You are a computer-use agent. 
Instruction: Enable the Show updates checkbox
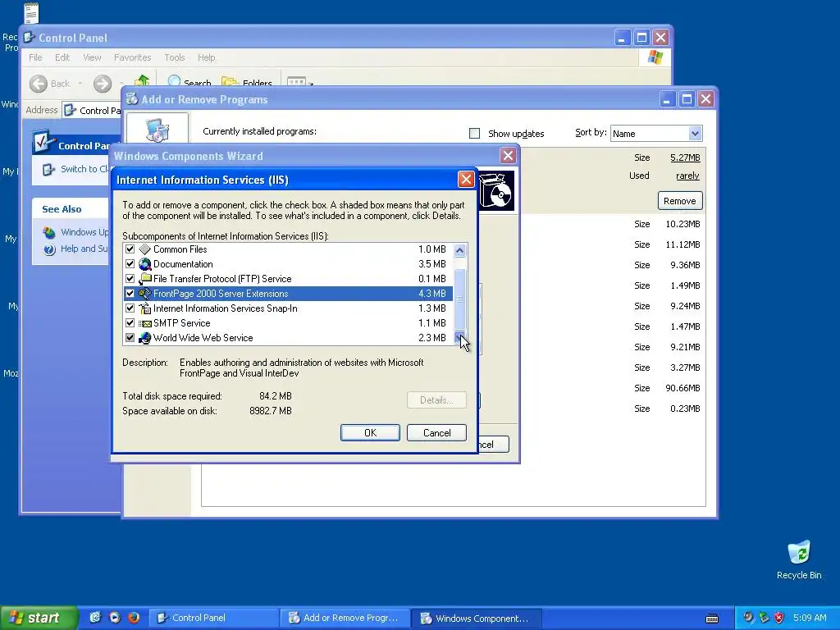click(x=475, y=134)
